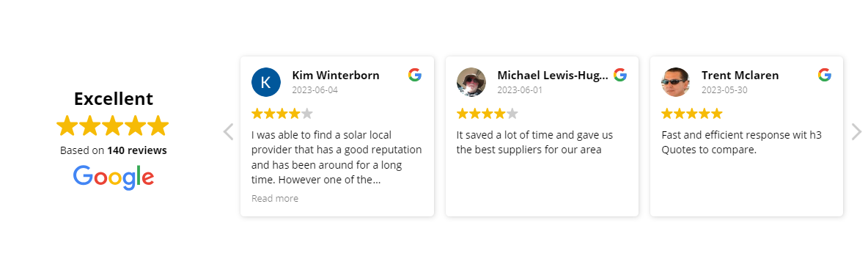
Task: Click the 'Based on 140 reviews' text
Action: pyautogui.click(x=114, y=150)
